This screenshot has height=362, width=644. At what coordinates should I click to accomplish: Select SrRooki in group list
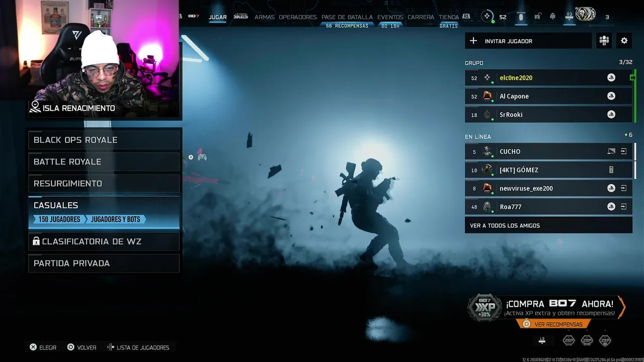pyautogui.click(x=548, y=115)
